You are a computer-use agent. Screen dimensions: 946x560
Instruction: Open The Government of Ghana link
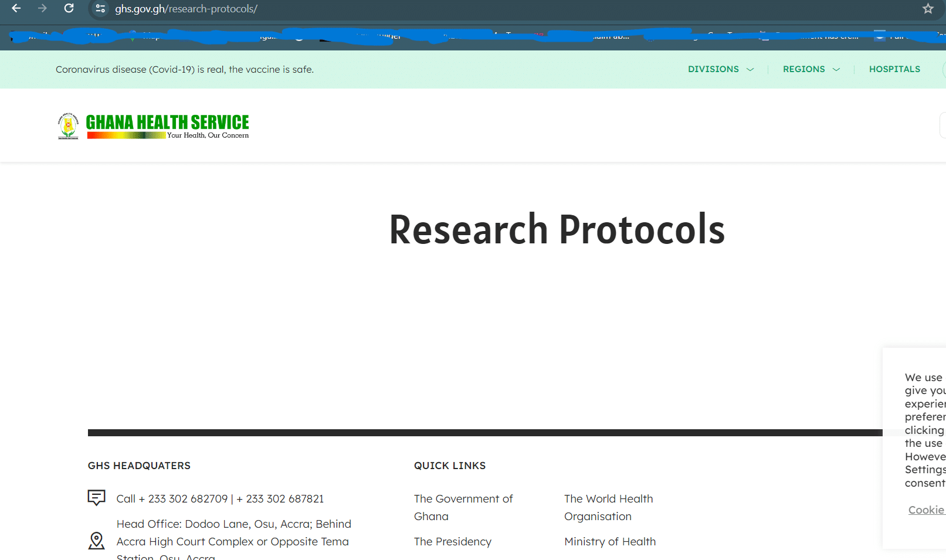[x=463, y=507]
